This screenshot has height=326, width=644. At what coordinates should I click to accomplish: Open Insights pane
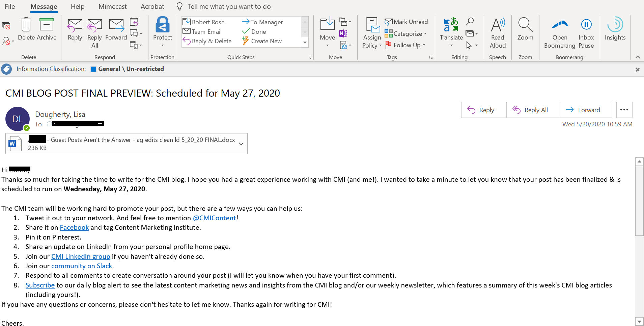point(615,29)
